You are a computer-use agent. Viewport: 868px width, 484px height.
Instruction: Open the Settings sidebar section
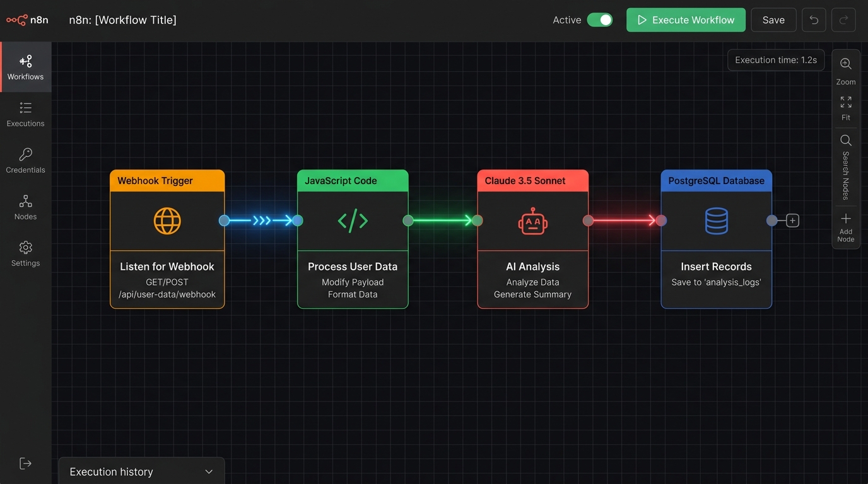point(26,254)
